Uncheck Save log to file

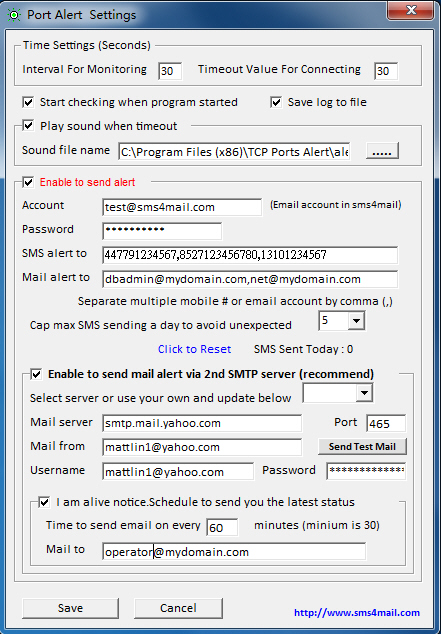276,102
